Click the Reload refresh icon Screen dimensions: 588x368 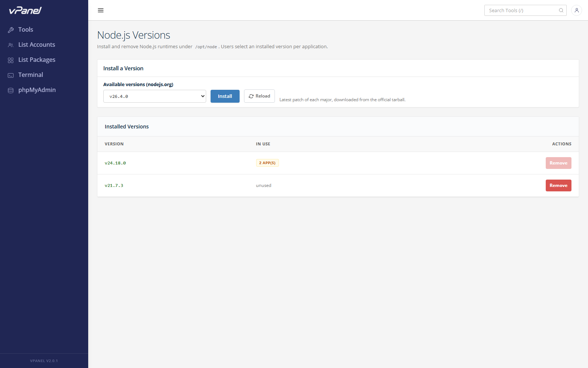point(251,96)
